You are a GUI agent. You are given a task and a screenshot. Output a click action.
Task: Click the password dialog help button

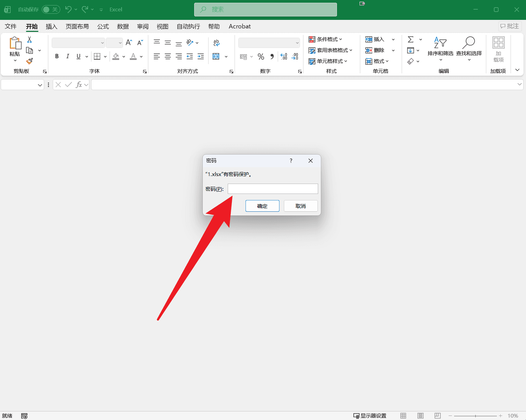click(x=291, y=161)
